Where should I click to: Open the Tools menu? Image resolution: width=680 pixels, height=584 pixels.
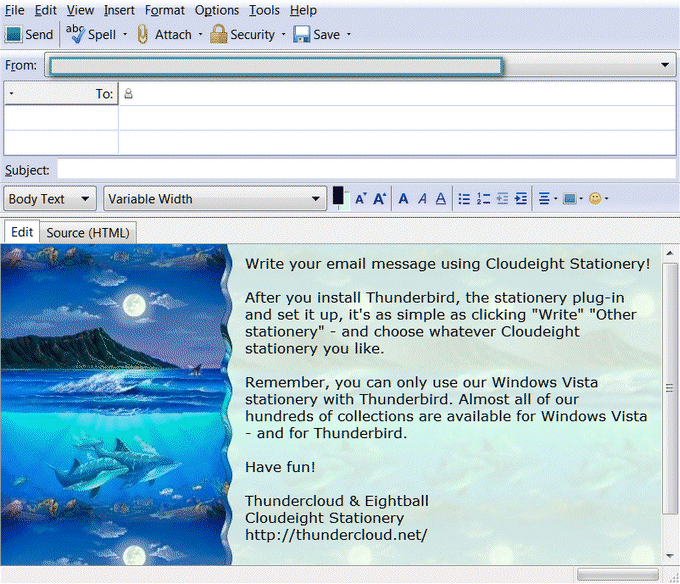pos(264,10)
